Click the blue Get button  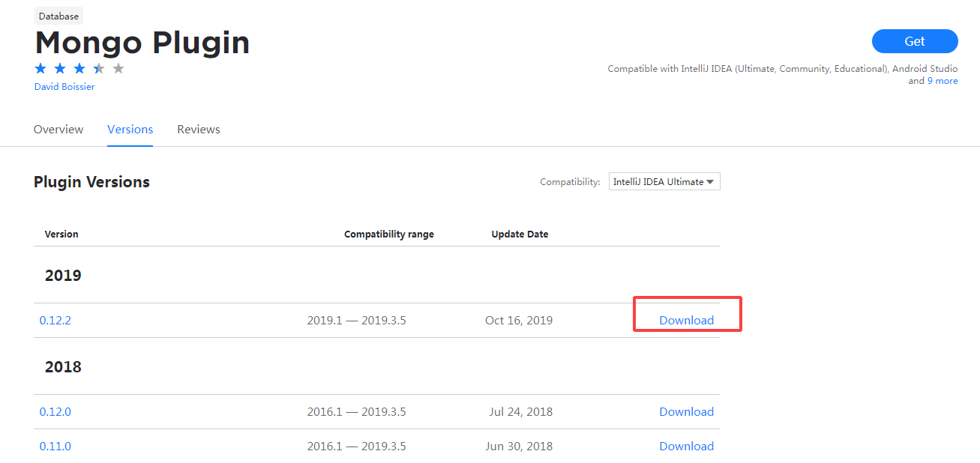tap(914, 41)
